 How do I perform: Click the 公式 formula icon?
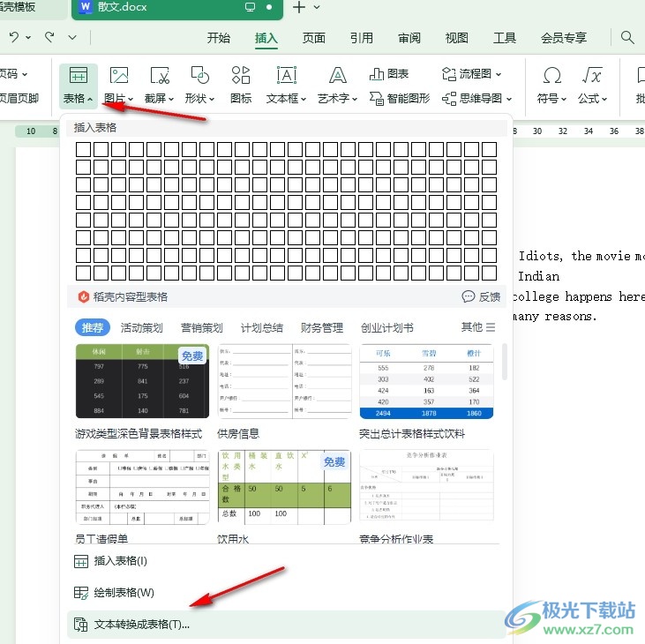592,76
